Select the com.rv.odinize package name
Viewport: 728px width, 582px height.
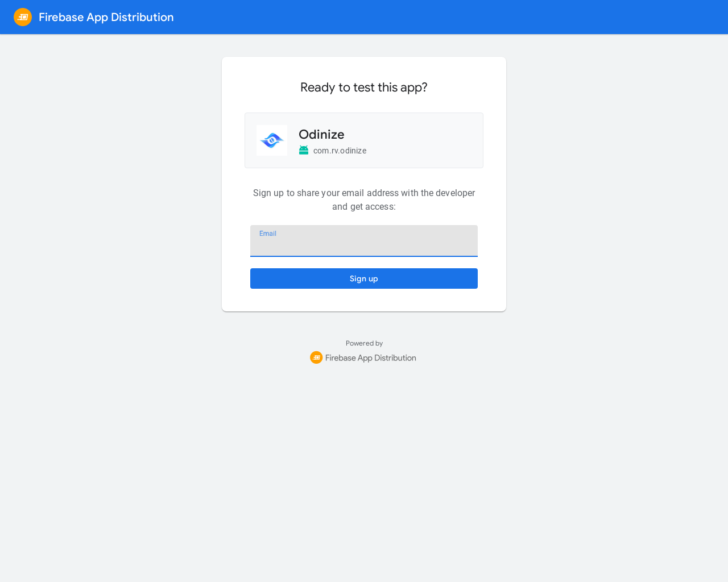tap(340, 151)
